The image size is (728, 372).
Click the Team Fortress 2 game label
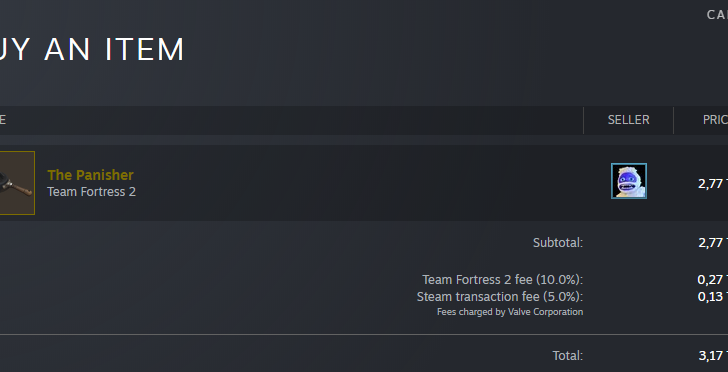click(x=91, y=192)
